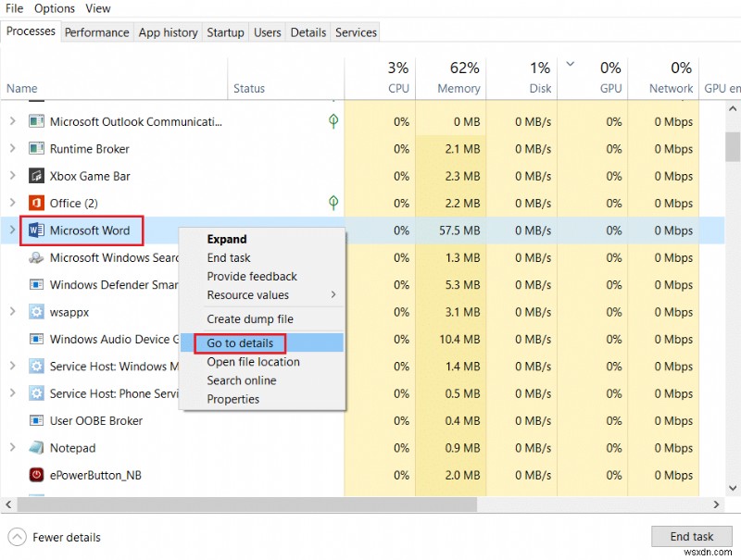The image size is (741, 560).
Task: Expand Service Host: Phone Service entry
Action: [13, 393]
